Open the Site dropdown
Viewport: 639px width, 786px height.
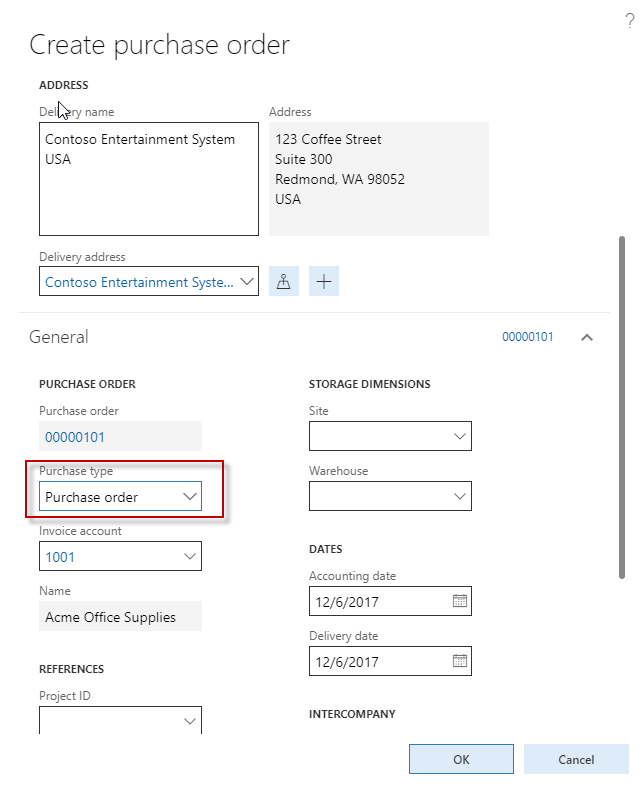pos(460,436)
